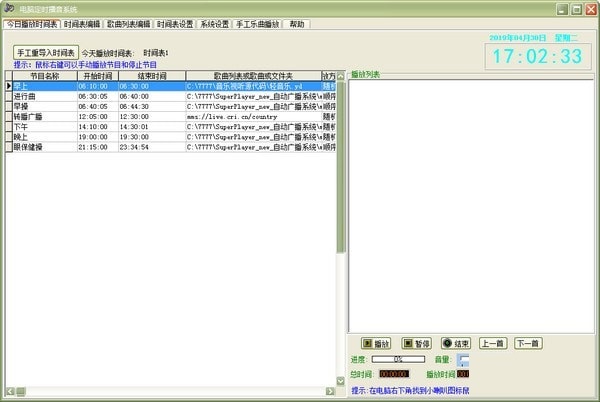The height and width of the screenshot is (402, 600).
Task: Click the 进度 progress bar
Action: point(397,359)
